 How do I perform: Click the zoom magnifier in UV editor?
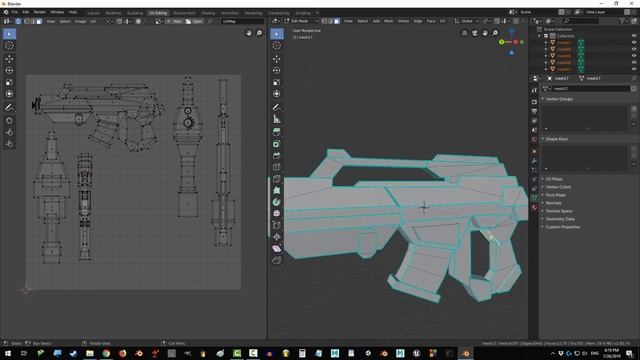tap(259, 33)
